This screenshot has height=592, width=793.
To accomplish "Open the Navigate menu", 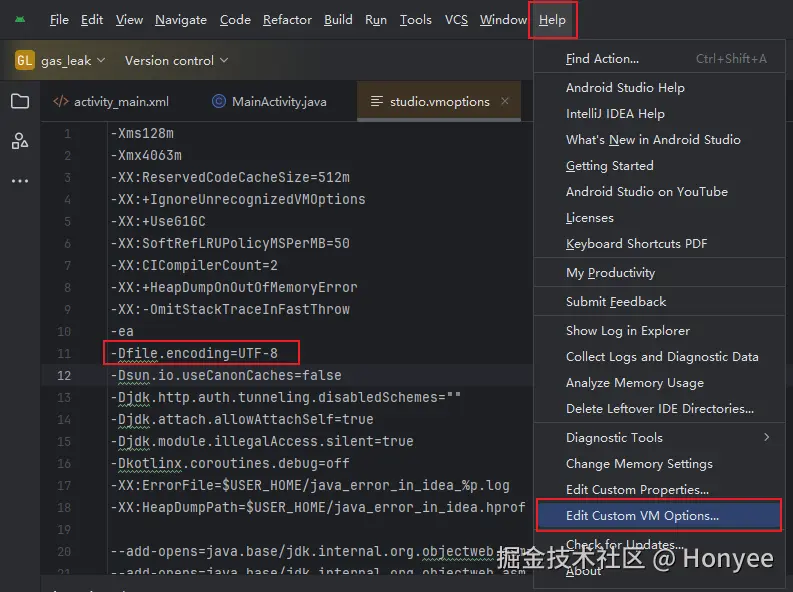I will click(x=181, y=20).
